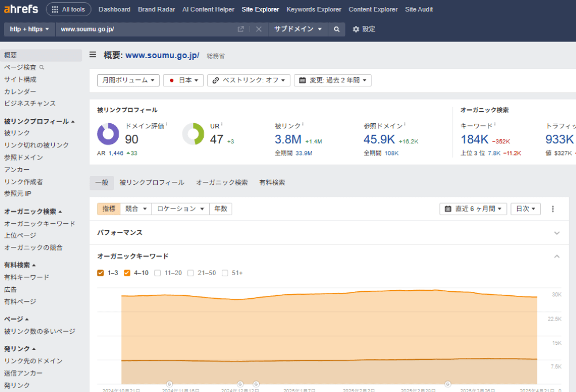Open the 日次 interval dropdown
Viewport: 576px width, 392px height.
coord(526,209)
